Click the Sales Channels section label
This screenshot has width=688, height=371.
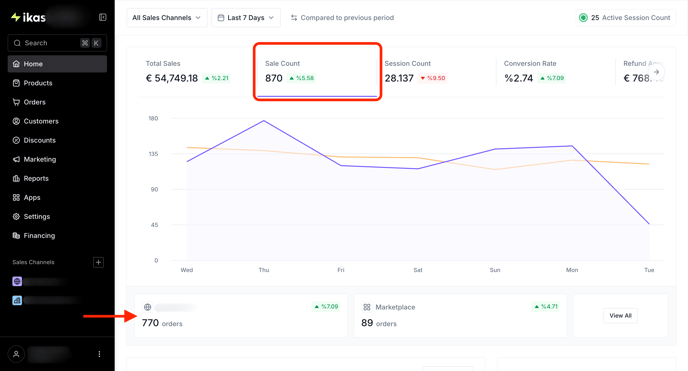(33, 262)
